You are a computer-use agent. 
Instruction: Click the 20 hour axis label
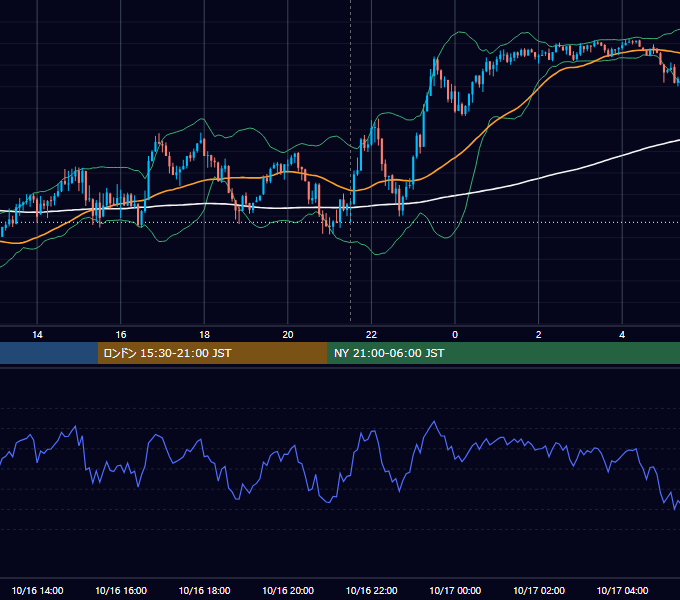pyautogui.click(x=288, y=335)
